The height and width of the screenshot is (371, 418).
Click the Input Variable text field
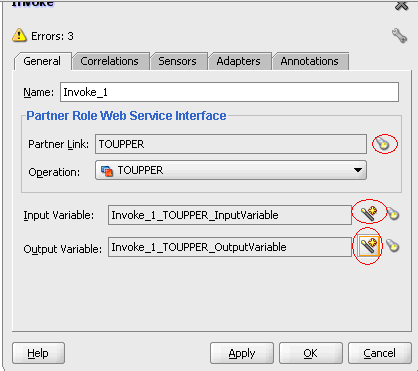pos(230,215)
